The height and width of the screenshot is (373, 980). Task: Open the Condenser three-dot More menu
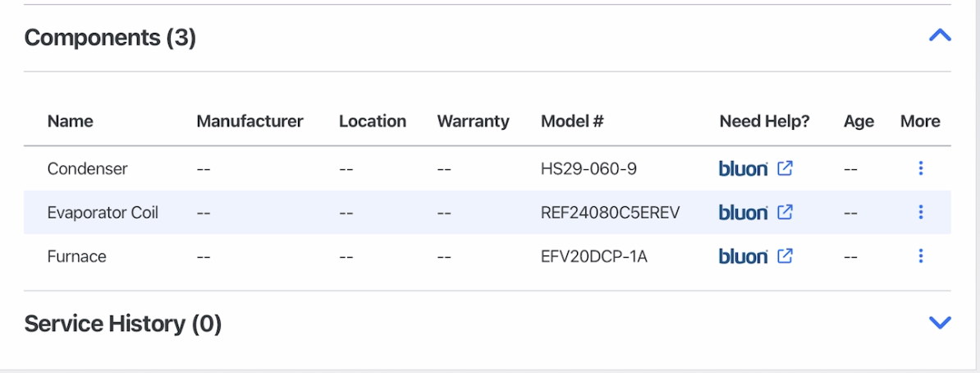[921, 168]
